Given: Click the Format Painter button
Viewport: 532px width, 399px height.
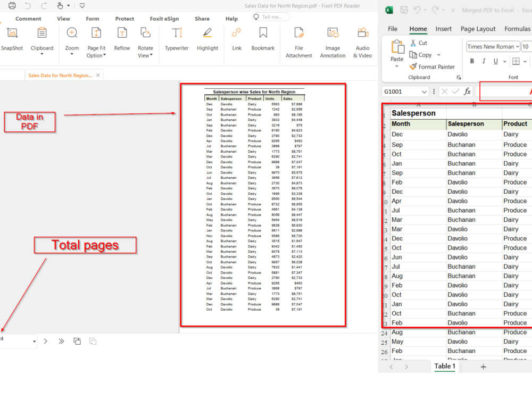Looking at the screenshot, I should click(433, 67).
